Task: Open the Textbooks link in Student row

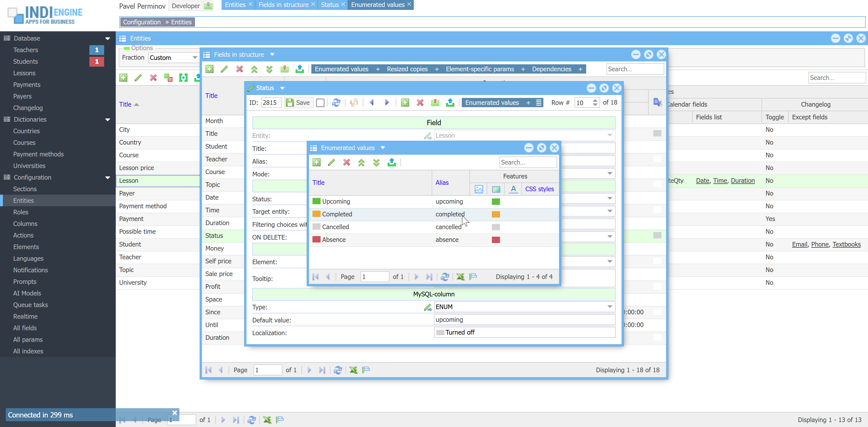Action: (x=846, y=244)
